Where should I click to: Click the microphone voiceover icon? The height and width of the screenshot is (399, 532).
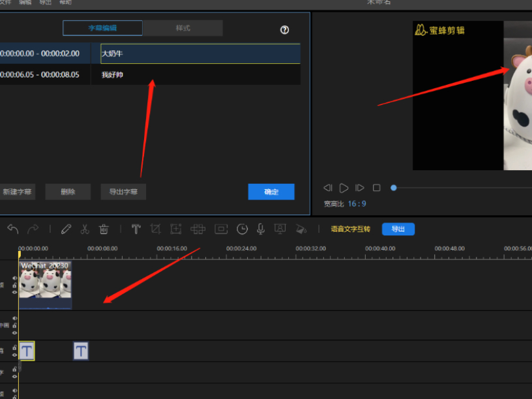261,229
